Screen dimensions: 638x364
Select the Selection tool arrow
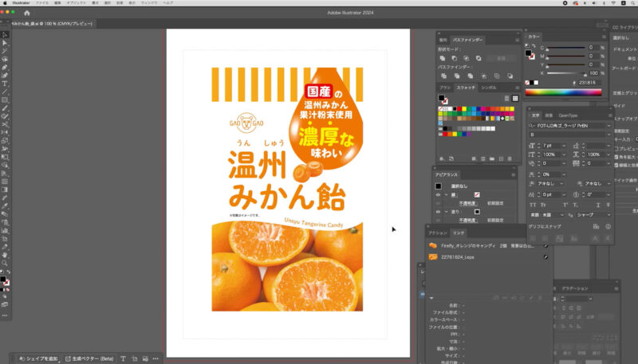(5, 35)
